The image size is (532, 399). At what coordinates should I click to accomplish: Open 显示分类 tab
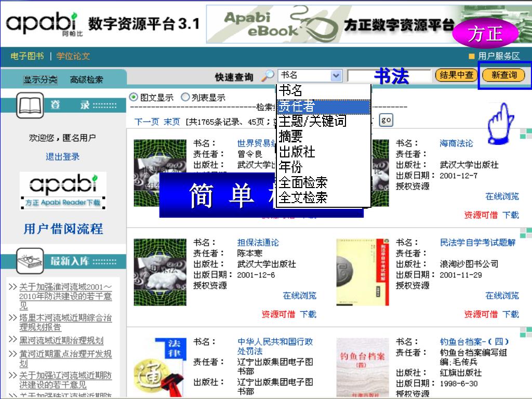point(40,79)
